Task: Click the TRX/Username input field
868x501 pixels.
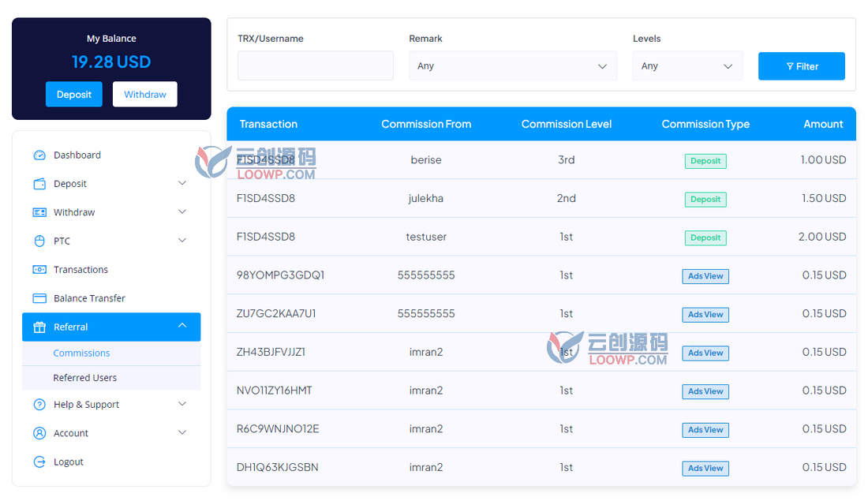Action: click(x=316, y=65)
